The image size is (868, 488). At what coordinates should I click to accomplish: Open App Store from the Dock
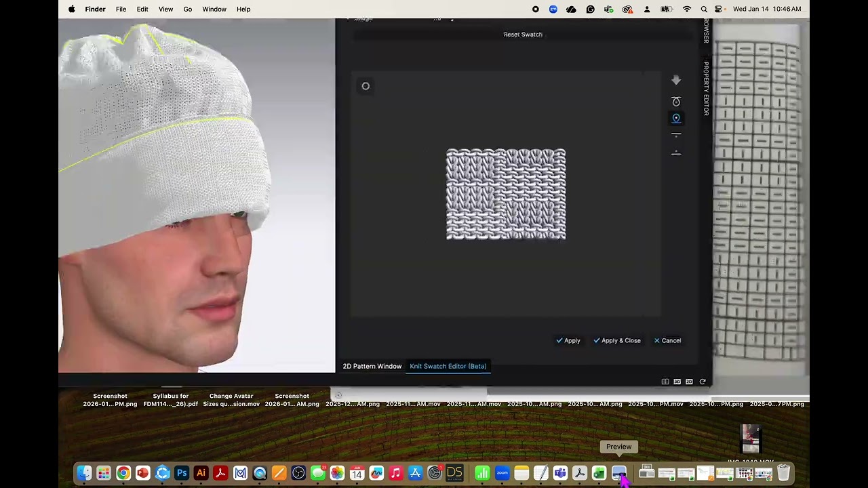pyautogui.click(x=415, y=473)
